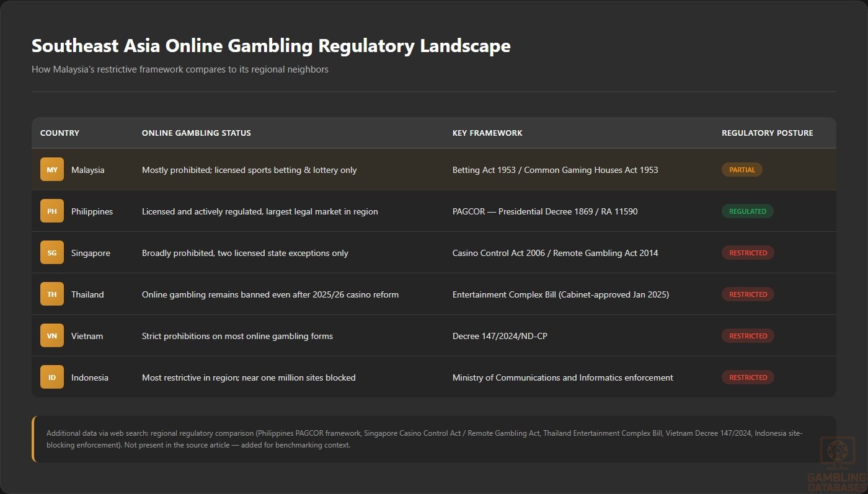Select the SG country code badge

[52, 253]
